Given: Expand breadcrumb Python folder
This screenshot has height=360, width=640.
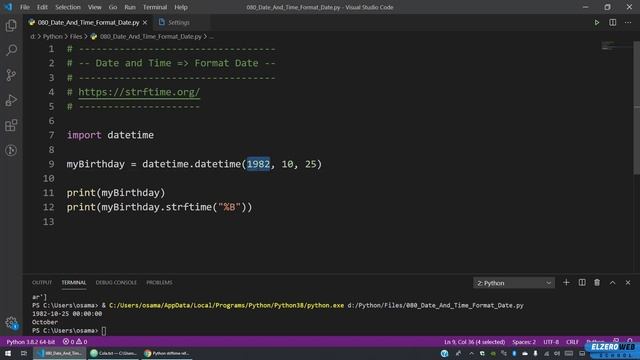Looking at the screenshot, I should pyautogui.click(x=53, y=36).
